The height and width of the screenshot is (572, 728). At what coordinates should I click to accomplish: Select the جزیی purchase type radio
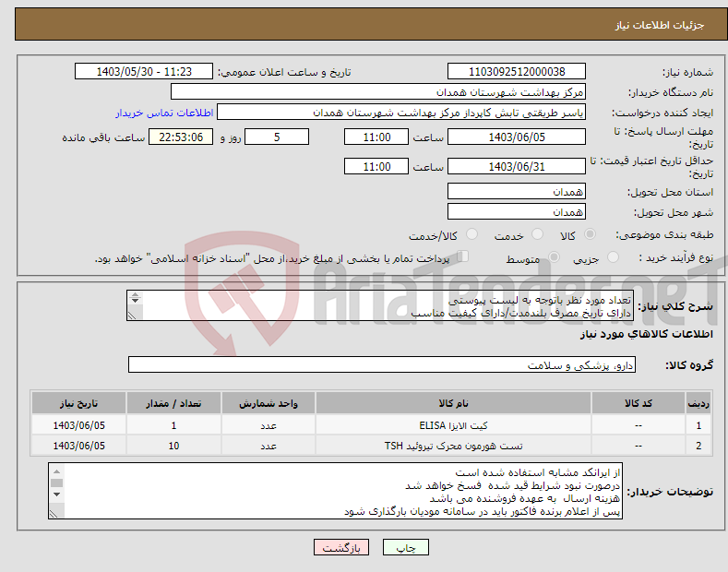[613, 257]
